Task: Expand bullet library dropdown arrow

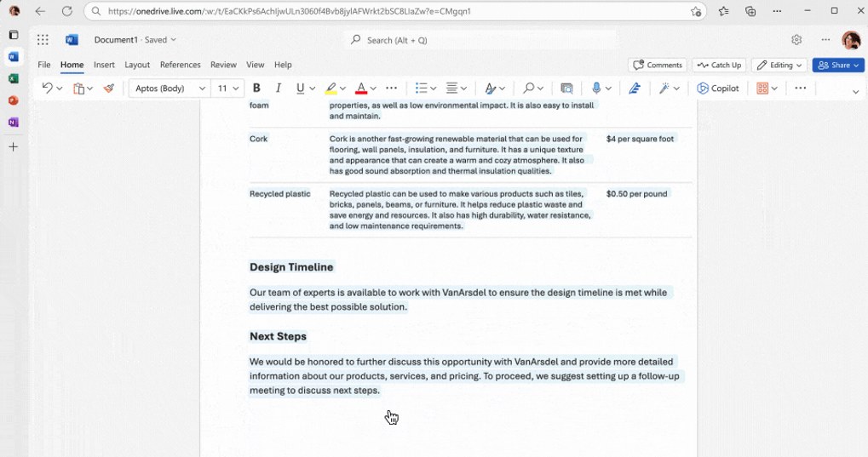Action: point(434,89)
